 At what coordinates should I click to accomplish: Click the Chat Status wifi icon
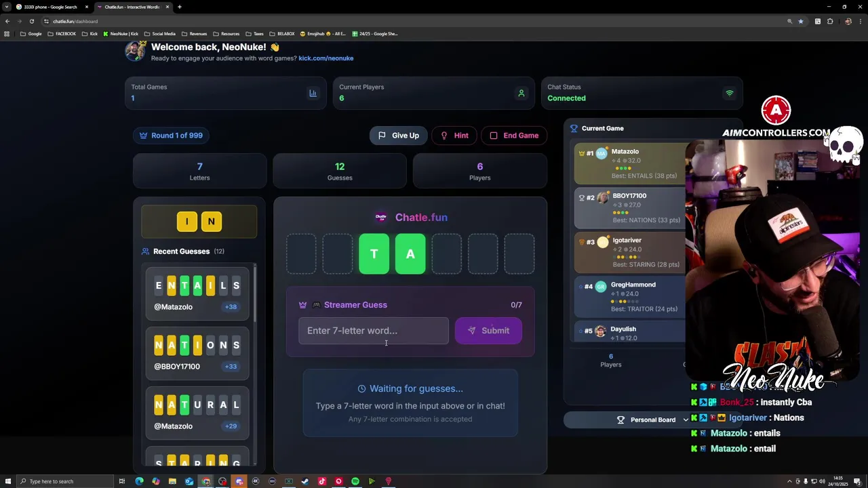[x=729, y=94]
